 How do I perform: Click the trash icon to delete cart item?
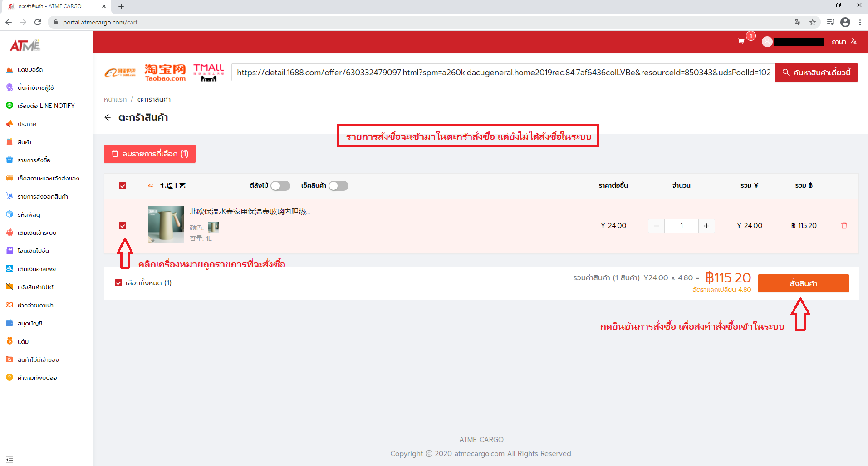tap(844, 226)
